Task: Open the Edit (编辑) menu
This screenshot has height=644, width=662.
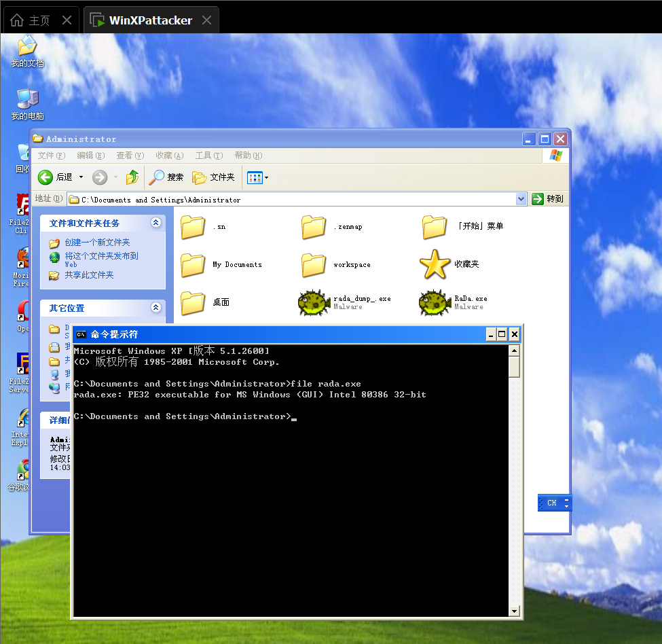Action: pyautogui.click(x=91, y=156)
